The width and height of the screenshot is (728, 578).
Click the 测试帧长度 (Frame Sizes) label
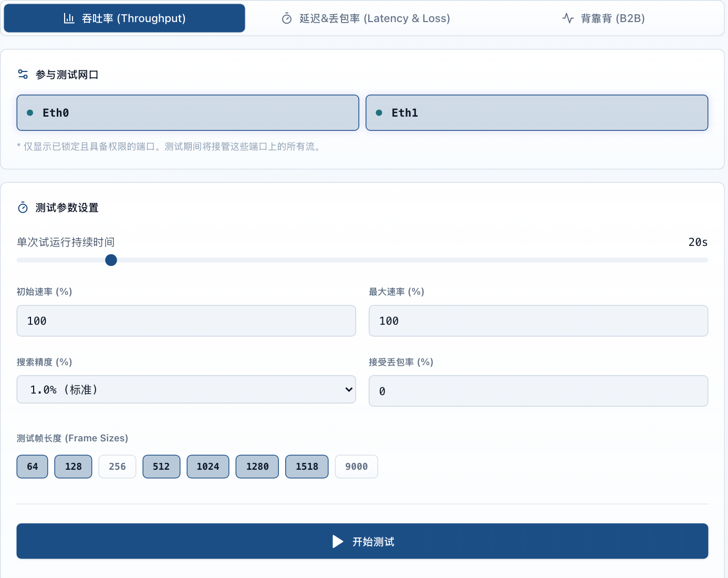pyautogui.click(x=72, y=438)
